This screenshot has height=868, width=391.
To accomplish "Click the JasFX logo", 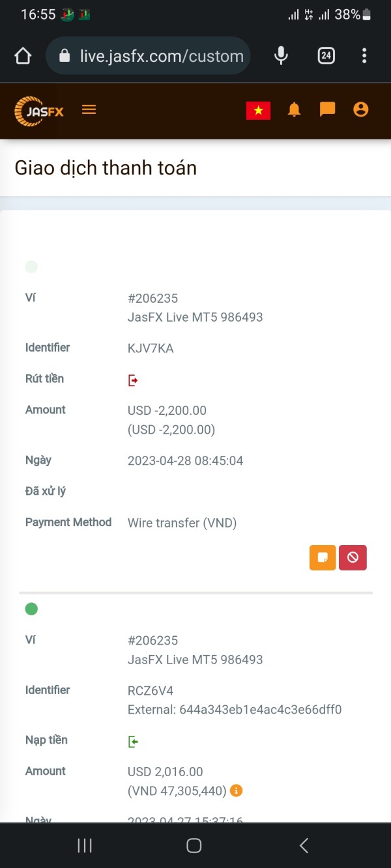I will pyautogui.click(x=39, y=111).
